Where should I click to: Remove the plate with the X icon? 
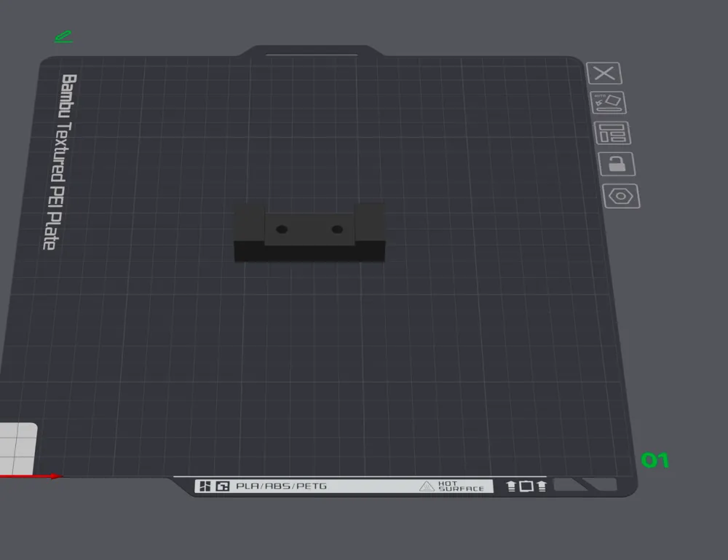tap(604, 74)
